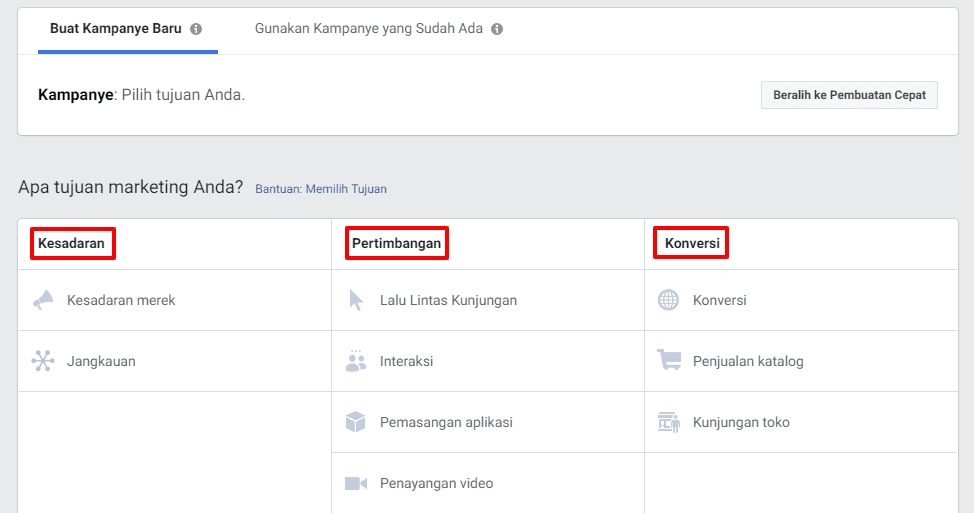Click the Kampanye: Pilih tujuan Anda text

tap(141, 95)
